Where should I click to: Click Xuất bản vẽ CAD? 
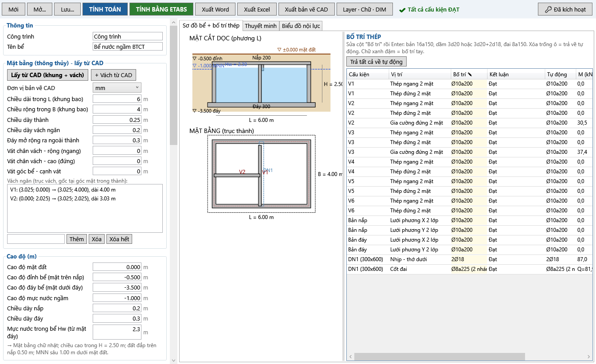pos(306,9)
